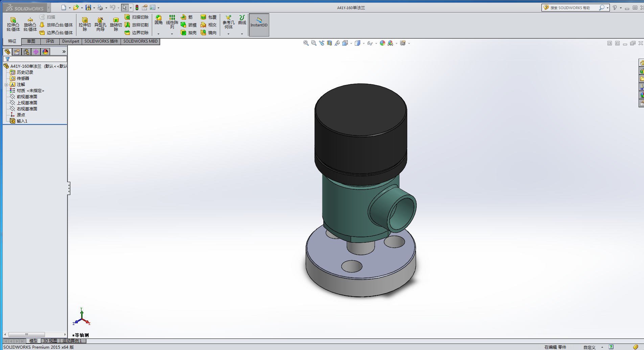
Task: Click the Rebuild traffic light icon
Action: (137, 7)
